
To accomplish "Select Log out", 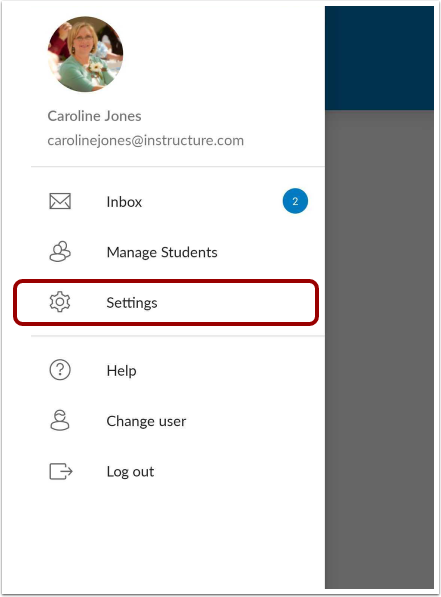I will [x=178, y=471].
